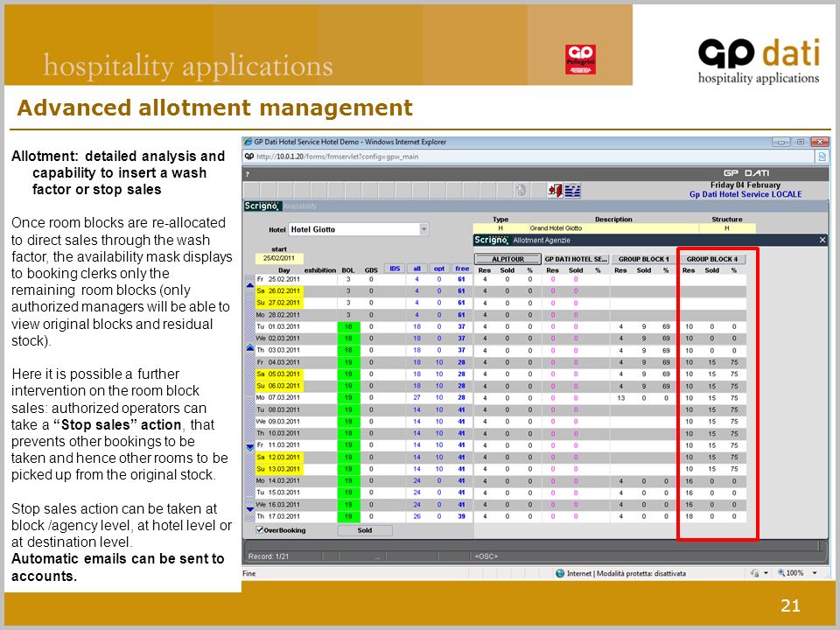
Task: Click the Type field containing H
Action: [x=500, y=228]
